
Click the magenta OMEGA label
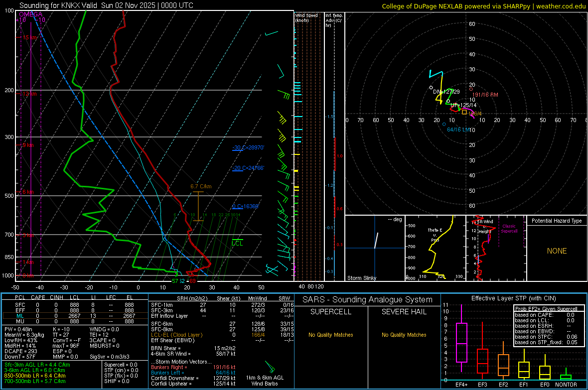coord(31,14)
